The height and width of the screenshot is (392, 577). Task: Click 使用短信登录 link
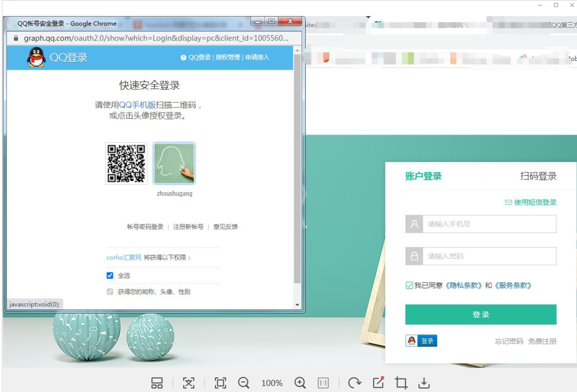(x=531, y=202)
